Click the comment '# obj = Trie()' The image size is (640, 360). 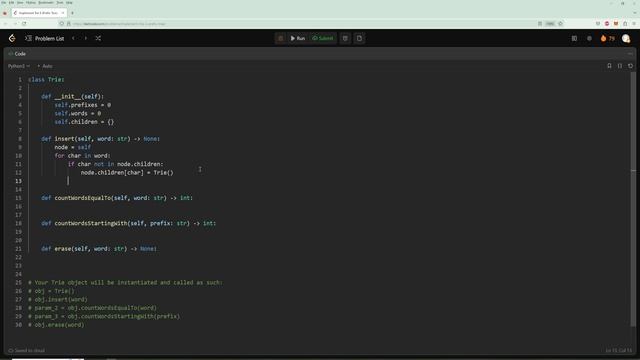[x=51, y=291]
